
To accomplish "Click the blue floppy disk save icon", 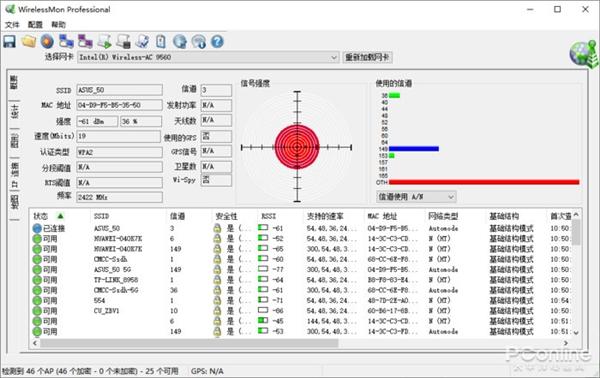I will coord(10,41).
